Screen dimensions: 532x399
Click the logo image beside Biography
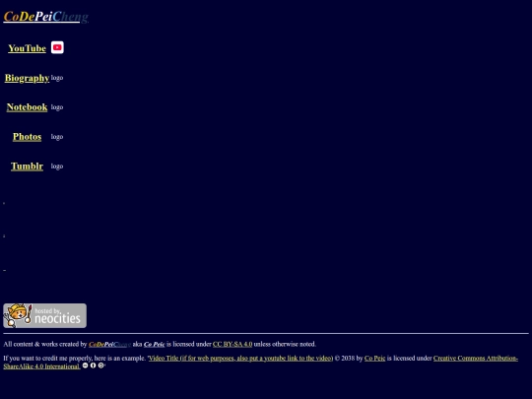pos(57,78)
